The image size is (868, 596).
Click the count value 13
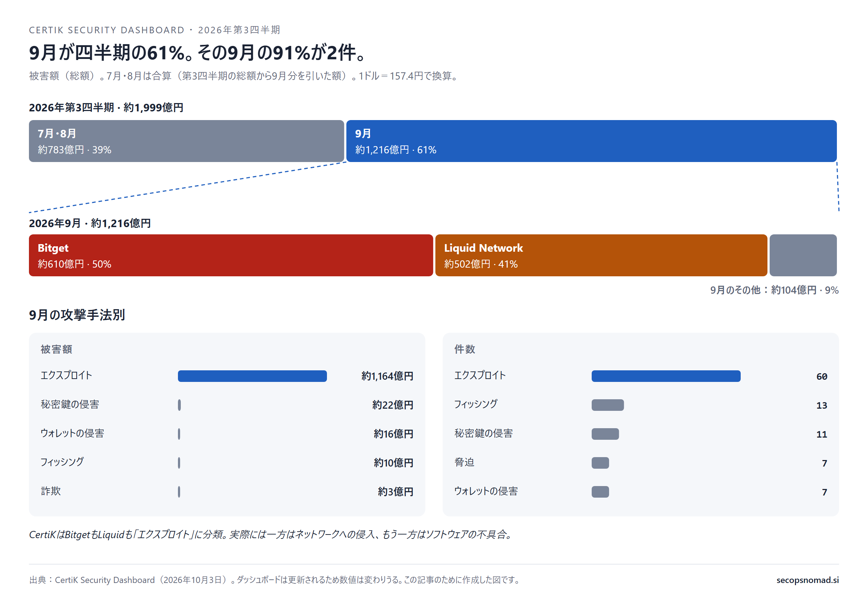click(x=821, y=405)
